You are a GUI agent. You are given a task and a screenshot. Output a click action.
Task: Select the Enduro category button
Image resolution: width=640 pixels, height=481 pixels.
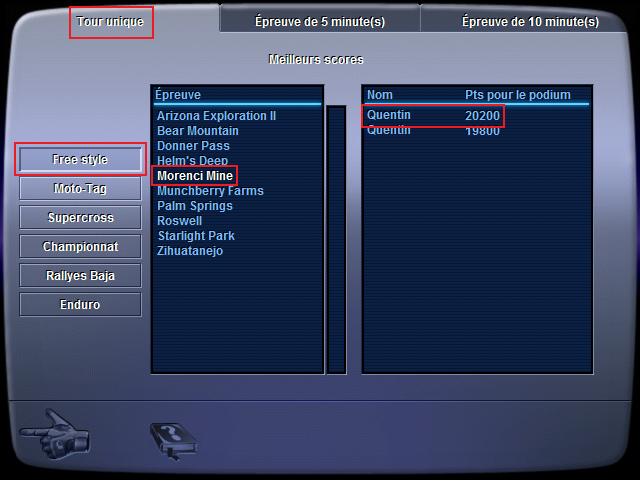click(x=80, y=305)
